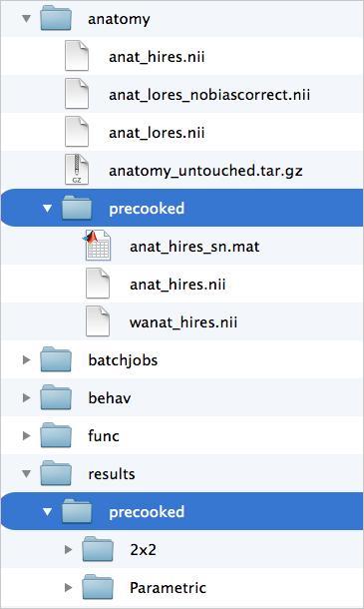The width and height of the screenshot is (364, 609).
Task: Select the anat_hires_sn.mat MATLAB file icon
Action: coord(97,246)
